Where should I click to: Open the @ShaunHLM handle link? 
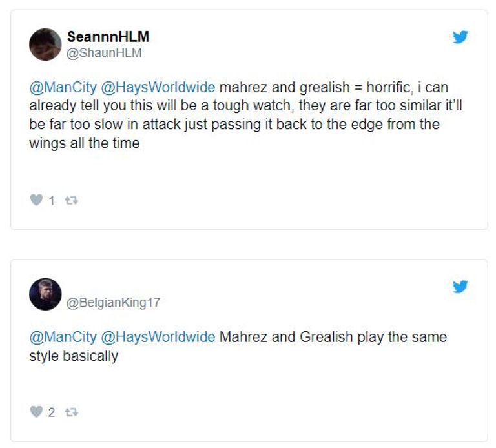tap(104, 54)
